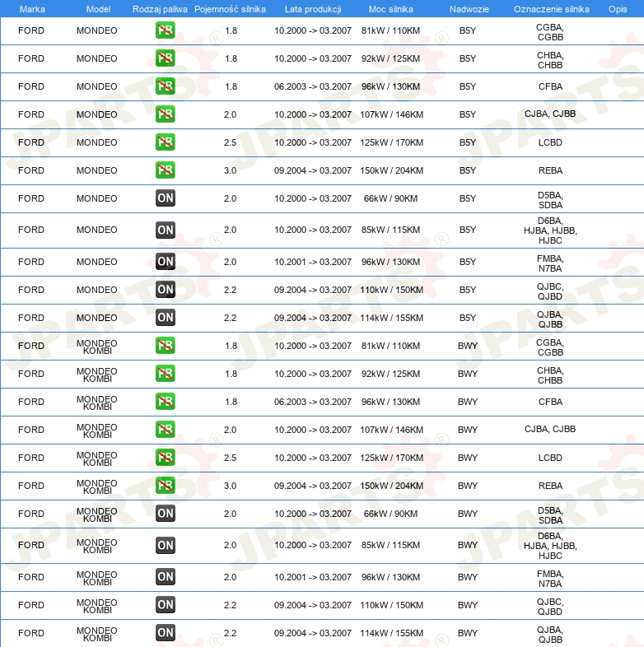This screenshot has height=647, width=644.
Task: Click petrol icon in Mondeo Kombi LCBD BWY row
Action: pyautogui.click(x=166, y=458)
